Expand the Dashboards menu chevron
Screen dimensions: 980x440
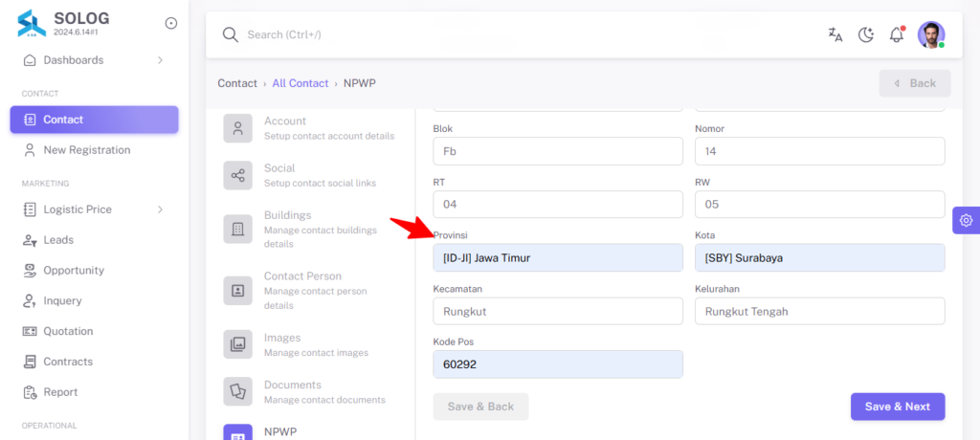[160, 60]
